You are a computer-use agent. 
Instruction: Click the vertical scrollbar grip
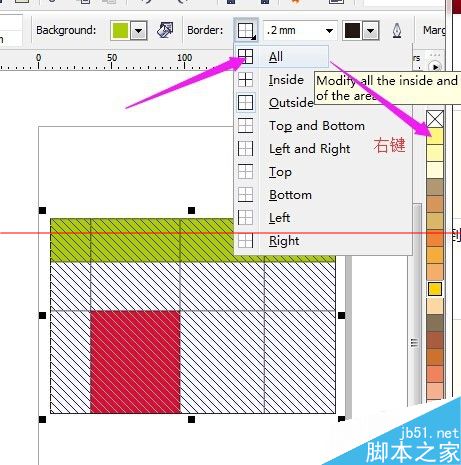point(414,343)
